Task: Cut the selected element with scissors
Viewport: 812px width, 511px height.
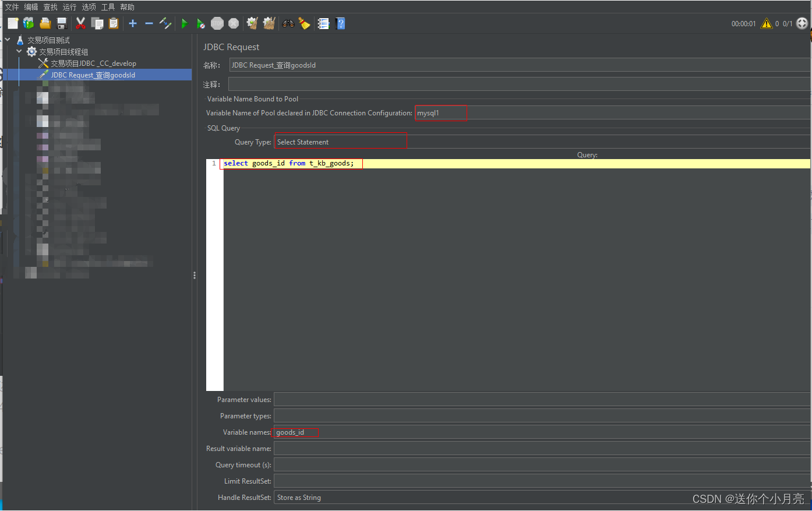Action: coord(81,23)
